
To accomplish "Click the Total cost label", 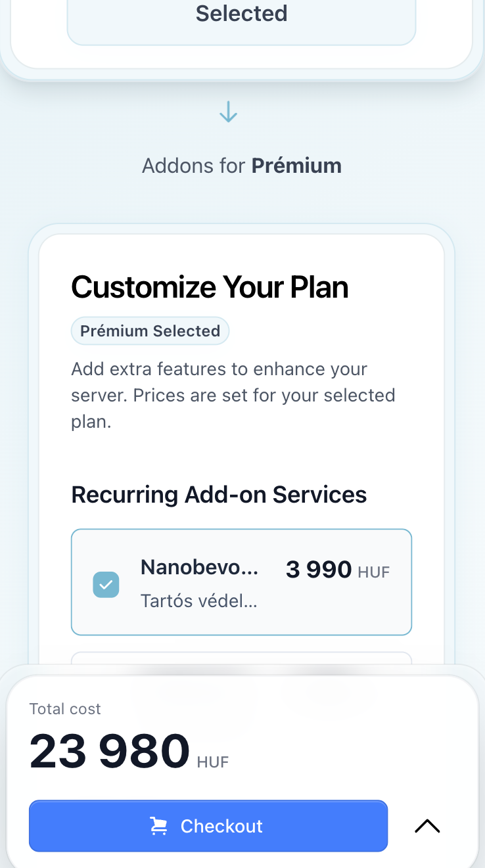I will pyautogui.click(x=65, y=709).
